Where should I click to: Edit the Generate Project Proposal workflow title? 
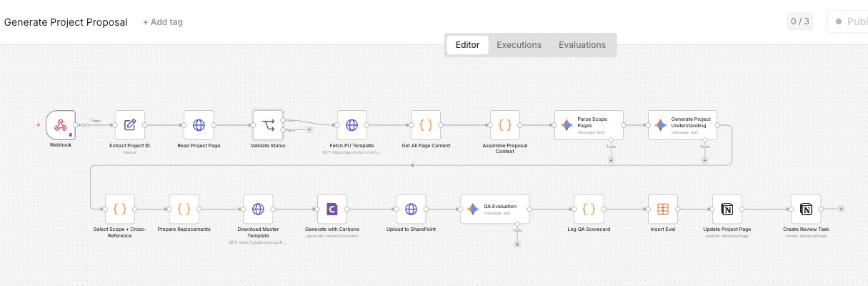click(x=66, y=22)
